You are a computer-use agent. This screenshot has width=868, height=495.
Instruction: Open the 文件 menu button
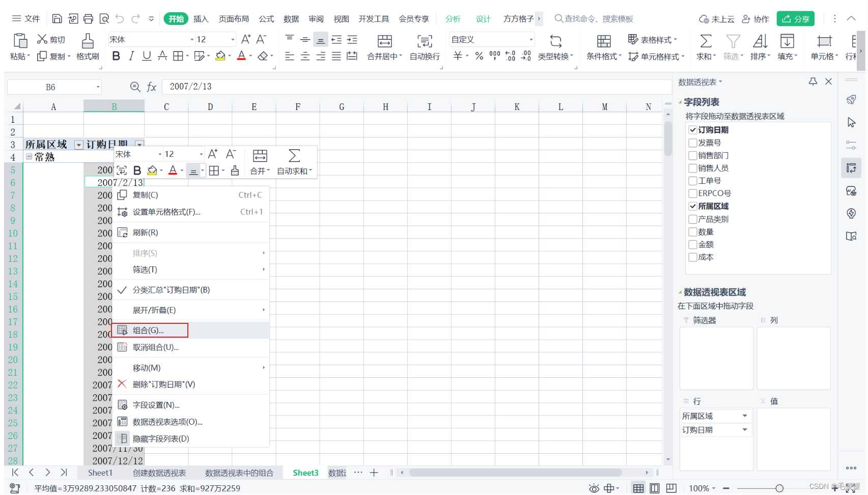pyautogui.click(x=26, y=19)
